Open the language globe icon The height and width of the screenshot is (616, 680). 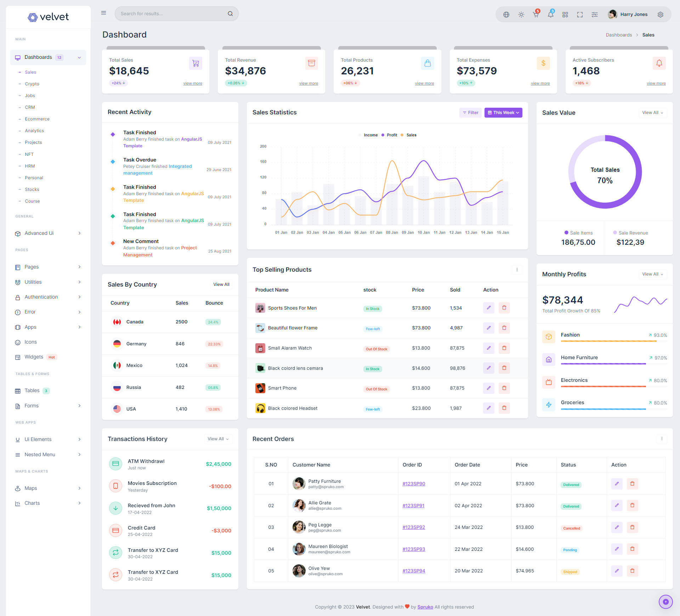click(506, 15)
